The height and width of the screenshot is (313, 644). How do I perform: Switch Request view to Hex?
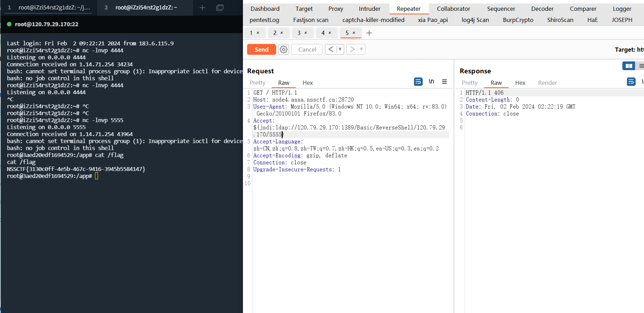point(308,83)
